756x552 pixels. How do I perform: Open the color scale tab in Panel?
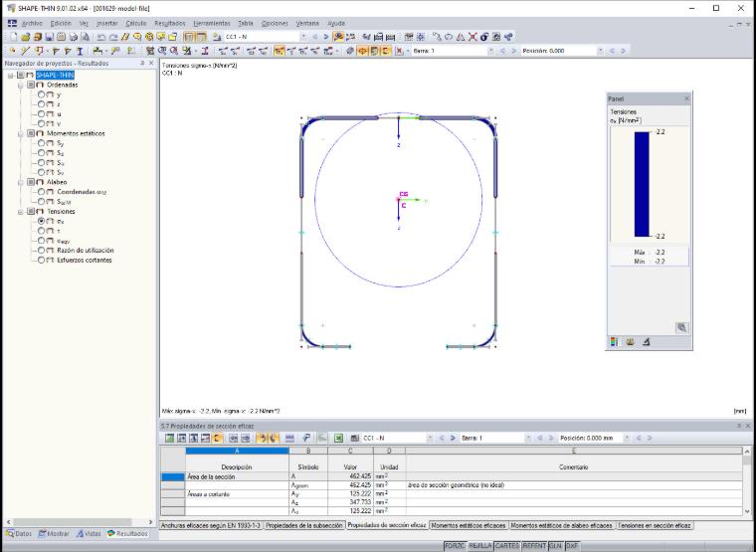coord(614,342)
